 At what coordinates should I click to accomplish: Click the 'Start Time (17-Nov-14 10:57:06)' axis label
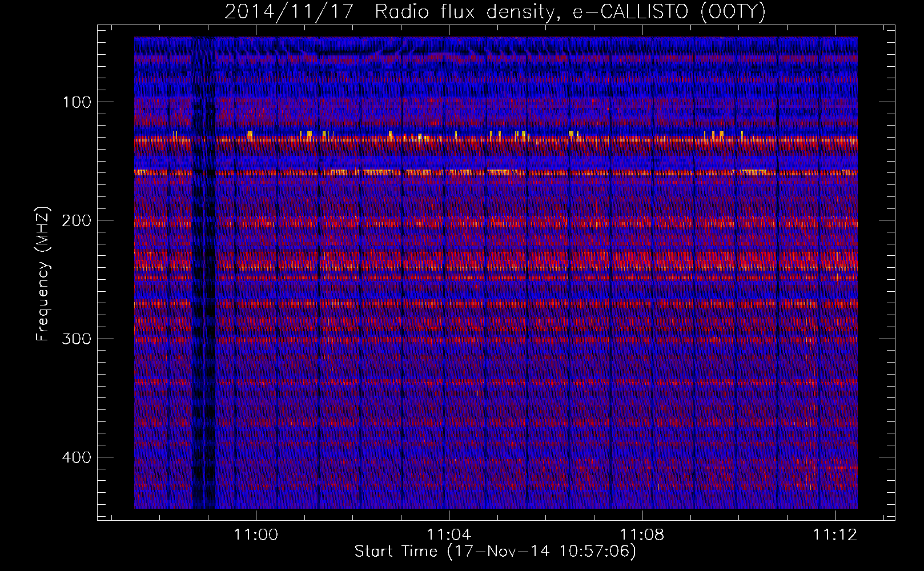click(x=495, y=552)
